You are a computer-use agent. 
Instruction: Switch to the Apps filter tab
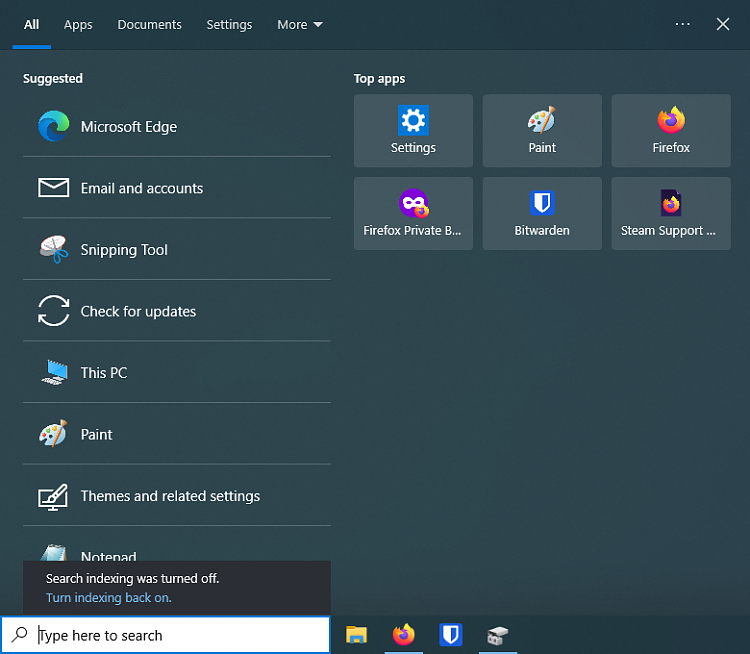point(78,24)
